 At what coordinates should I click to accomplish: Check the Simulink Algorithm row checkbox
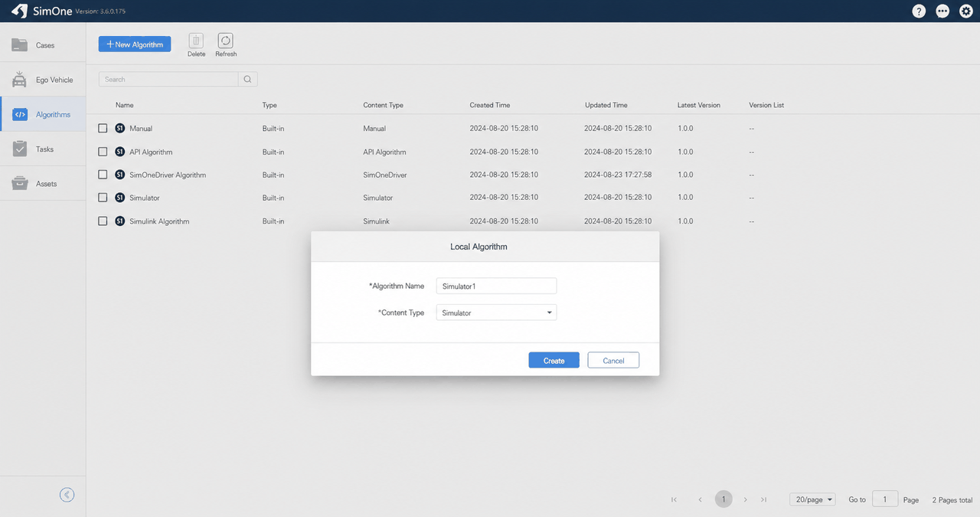pos(103,221)
